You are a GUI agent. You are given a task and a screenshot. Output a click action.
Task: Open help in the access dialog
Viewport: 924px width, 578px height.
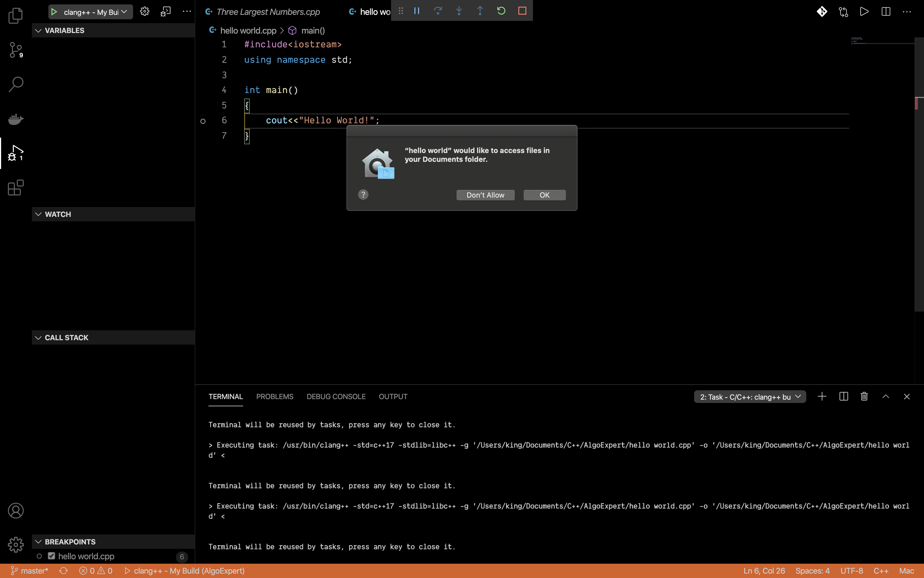coord(363,195)
